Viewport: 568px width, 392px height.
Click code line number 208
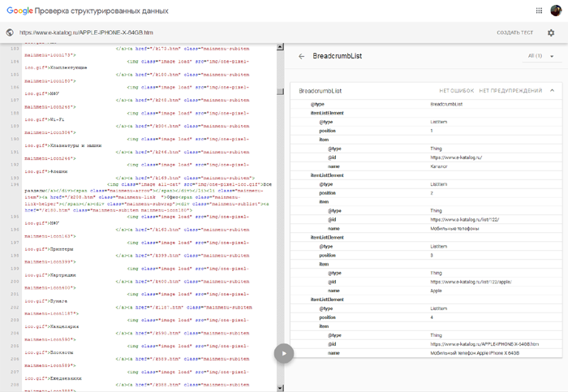(15, 385)
